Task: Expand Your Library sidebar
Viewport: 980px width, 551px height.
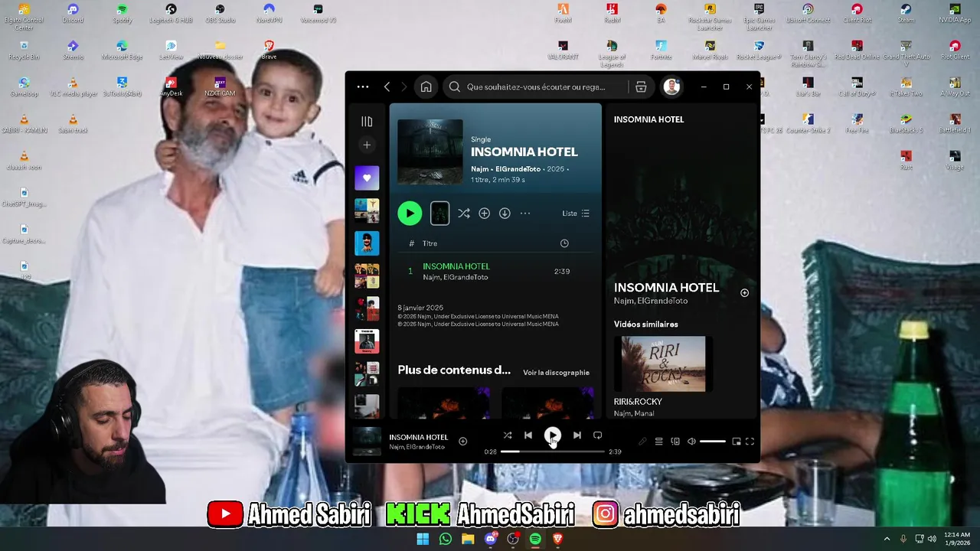Action: pos(367,122)
